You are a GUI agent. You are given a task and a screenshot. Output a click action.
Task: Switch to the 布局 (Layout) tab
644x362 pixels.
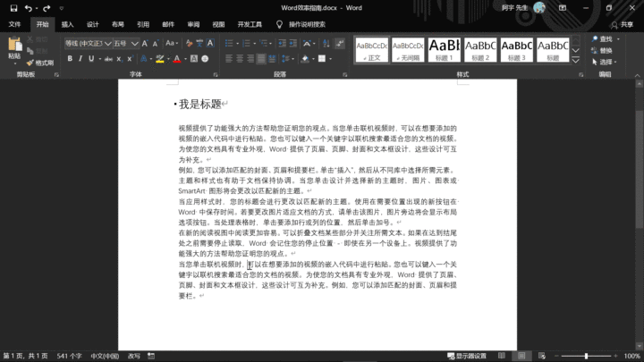118,25
